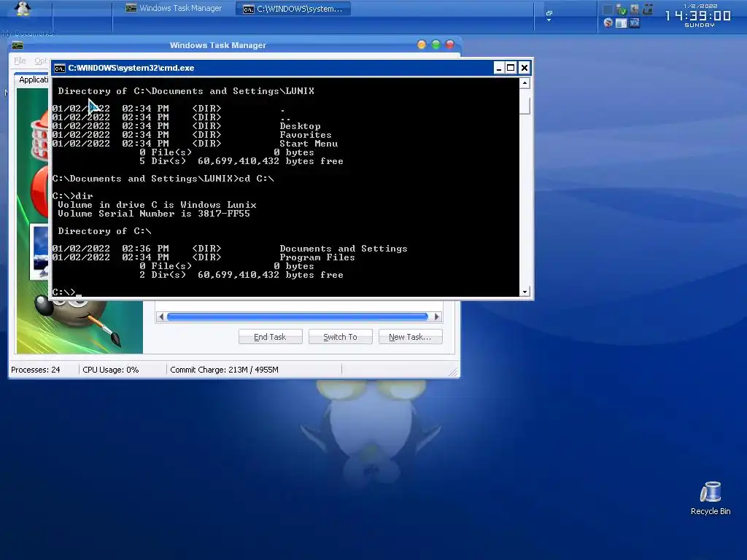The height and width of the screenshot is (560, 747).
Task: Switch to Windows Task Manager taskbar entry
Action: click(174, 8)
